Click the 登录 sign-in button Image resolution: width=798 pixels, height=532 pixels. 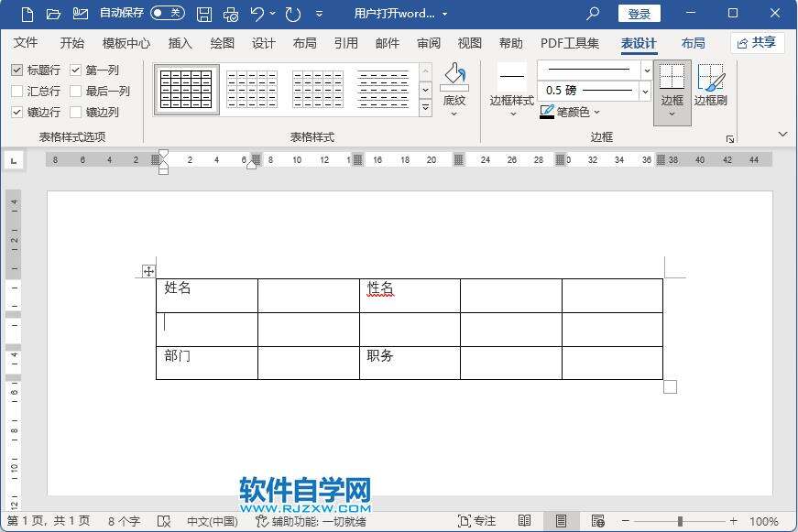pos(639,14)
